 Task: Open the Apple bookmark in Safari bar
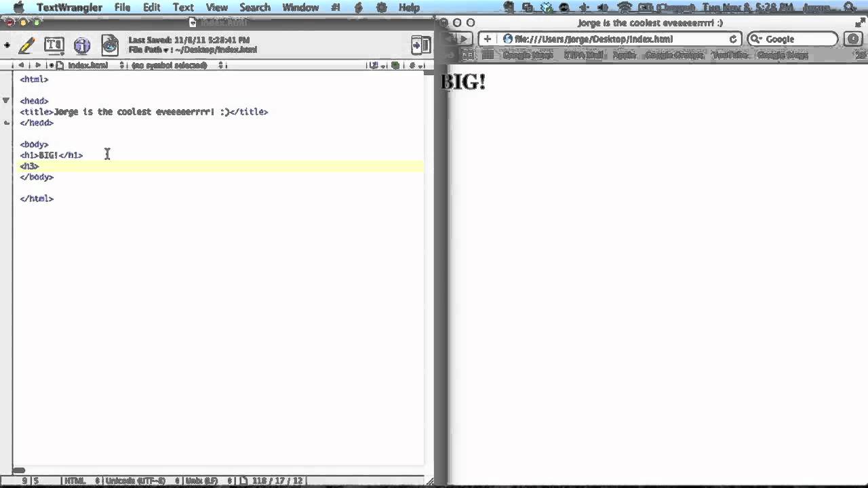pos(624,55)
